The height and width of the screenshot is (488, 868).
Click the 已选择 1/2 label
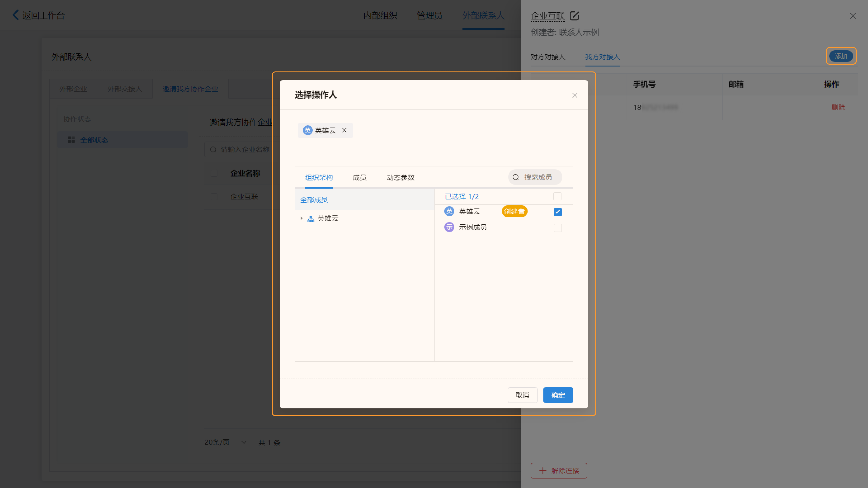462,197
